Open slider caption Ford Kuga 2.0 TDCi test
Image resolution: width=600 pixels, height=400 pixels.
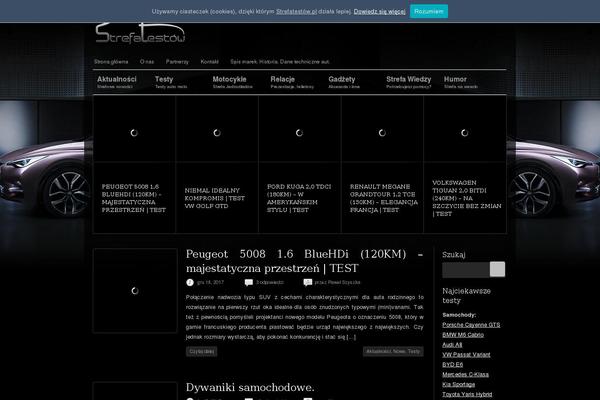299,198
